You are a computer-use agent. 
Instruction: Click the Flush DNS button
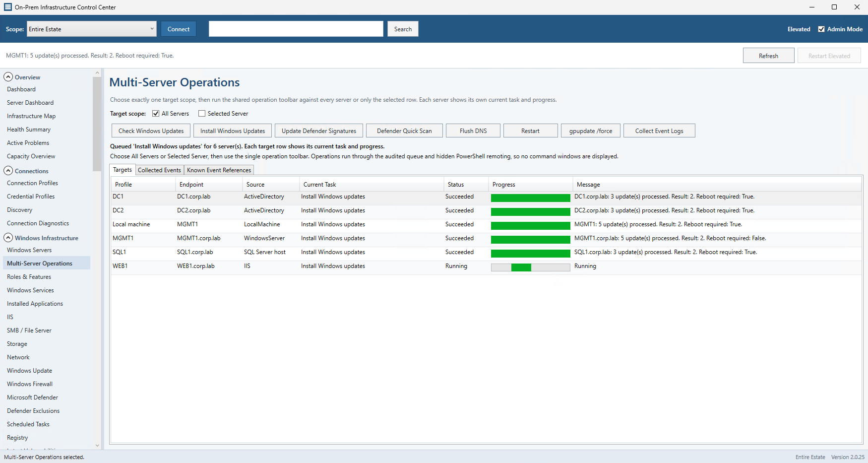(x=473, y=131)
